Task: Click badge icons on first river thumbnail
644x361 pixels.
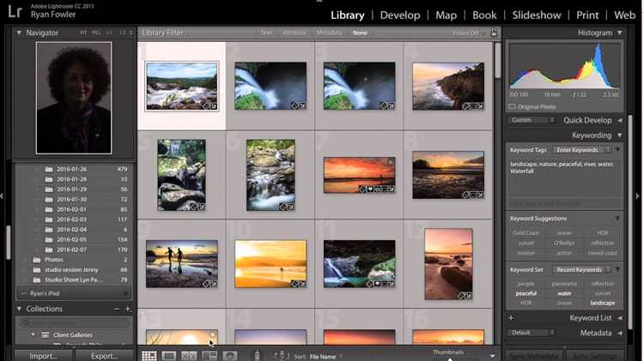Action: [210, 106]
